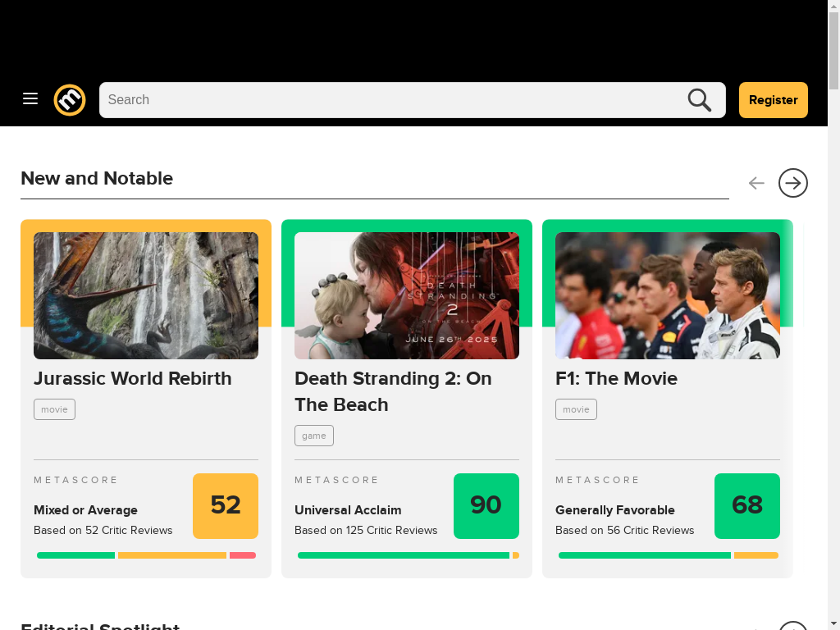Open the hamburger navigation menu
The image size is (840, 630).
coord(30,99)
